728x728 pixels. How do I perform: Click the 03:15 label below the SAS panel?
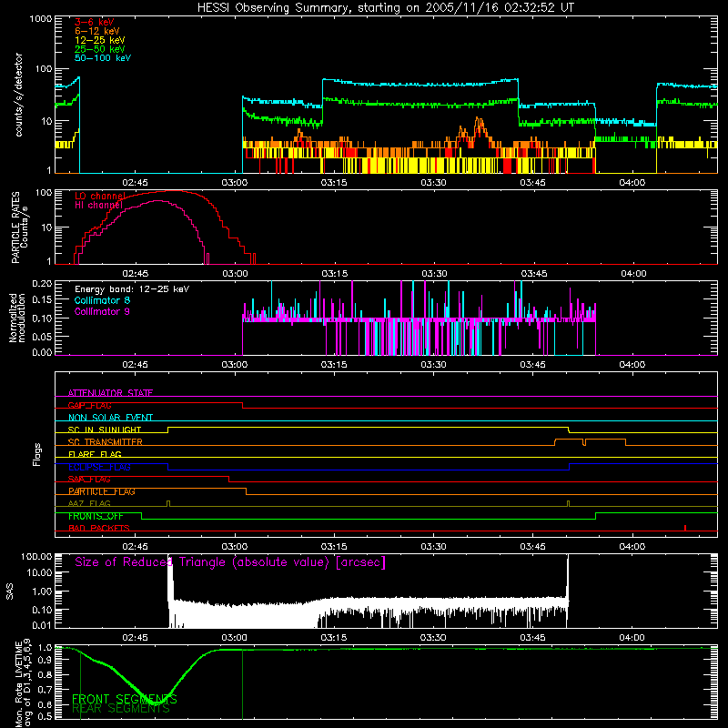pos(333,638)
